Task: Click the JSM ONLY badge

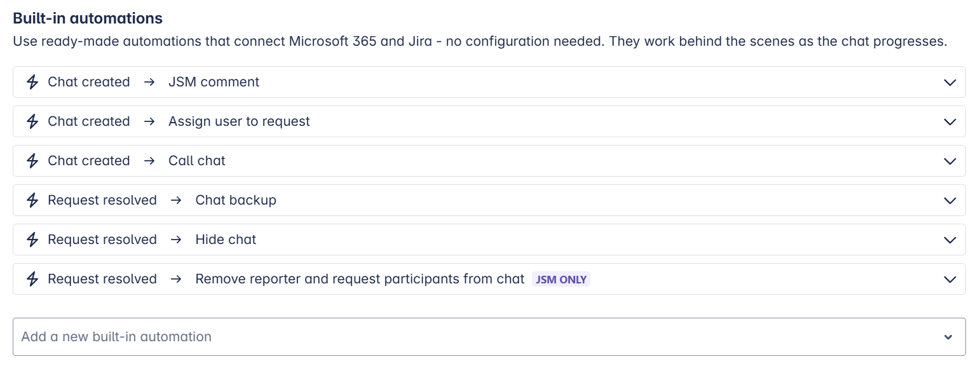Action: [x=561, y=279]
